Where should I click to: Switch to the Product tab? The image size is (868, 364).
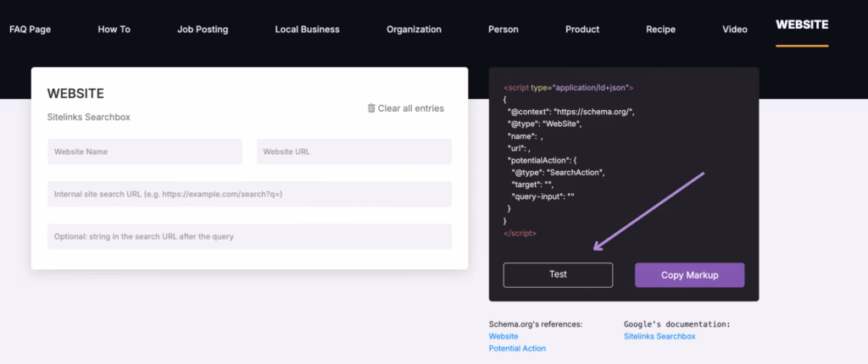click(582, 30)
